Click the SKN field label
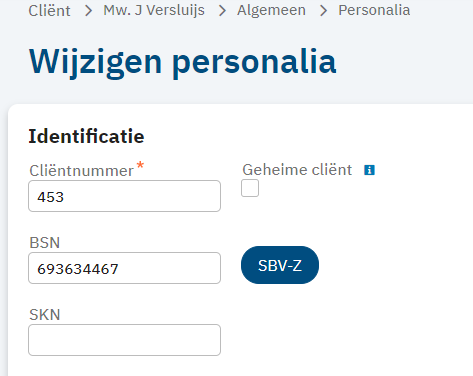 pos(45,315)
